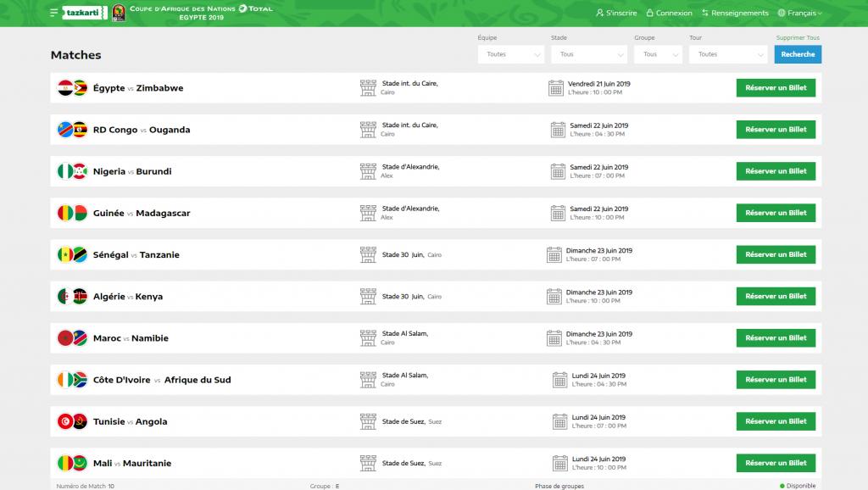This screenshot has height=490, width=868.
Task: Select the Tunisie vs Angola match title
Action: [x=130, y=421]
